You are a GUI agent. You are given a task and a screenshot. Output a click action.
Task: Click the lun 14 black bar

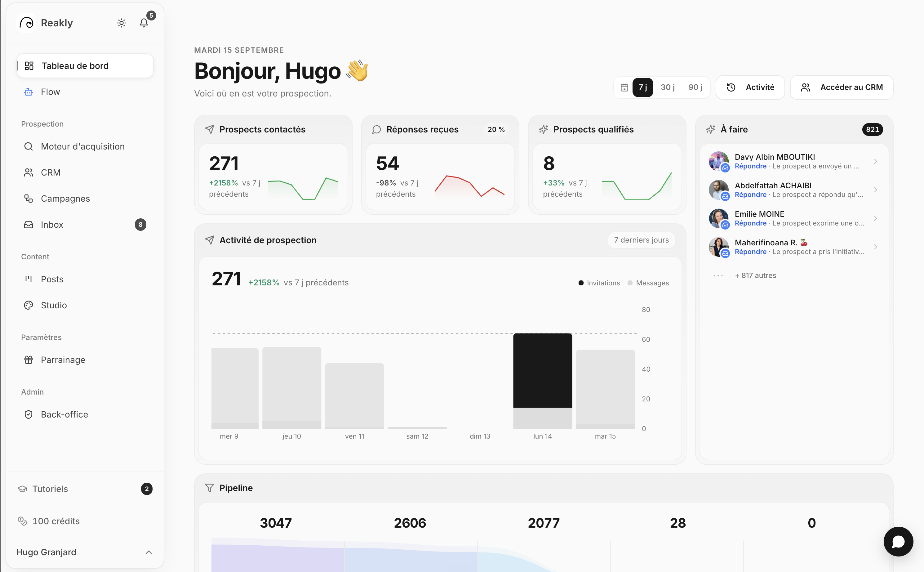click(x=543, y=370)
